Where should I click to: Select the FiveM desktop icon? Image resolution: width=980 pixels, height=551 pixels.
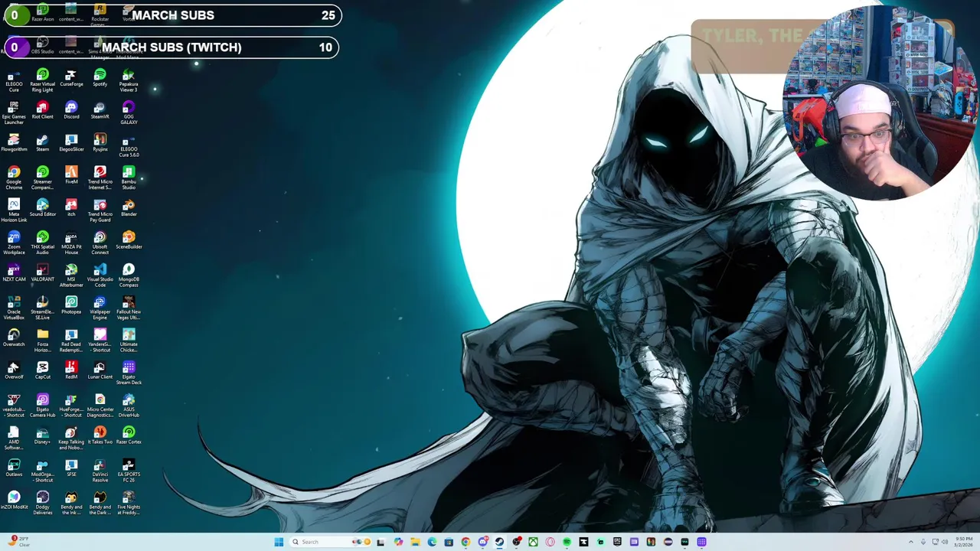(x=71, y=175)
